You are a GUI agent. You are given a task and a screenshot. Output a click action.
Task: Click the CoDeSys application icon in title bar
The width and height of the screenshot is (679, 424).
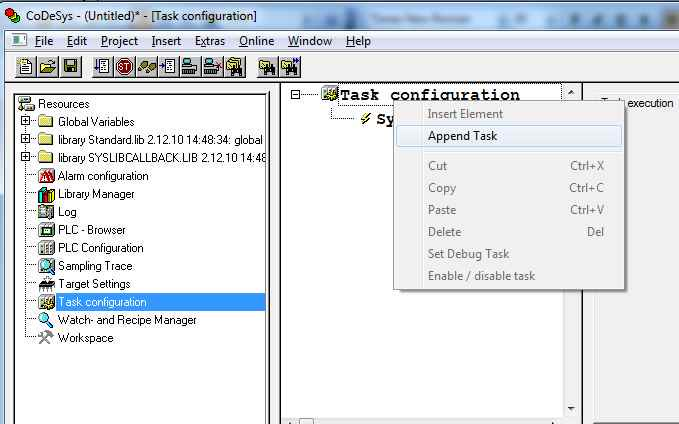pyautogui.click(x=13, y=16)
